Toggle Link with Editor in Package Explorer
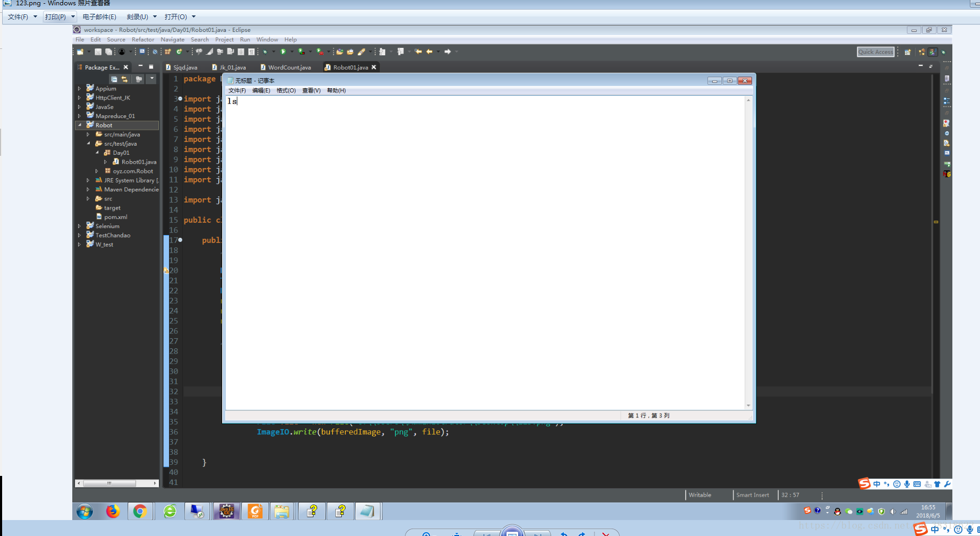The width and height of the screenshot is (980, 536). point(125,79)
